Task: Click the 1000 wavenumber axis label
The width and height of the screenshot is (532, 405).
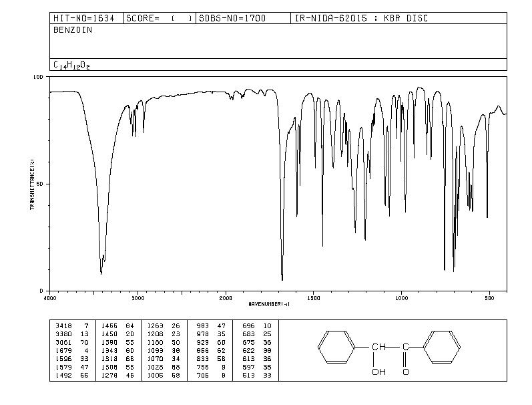Action: [x=402, y=298]
